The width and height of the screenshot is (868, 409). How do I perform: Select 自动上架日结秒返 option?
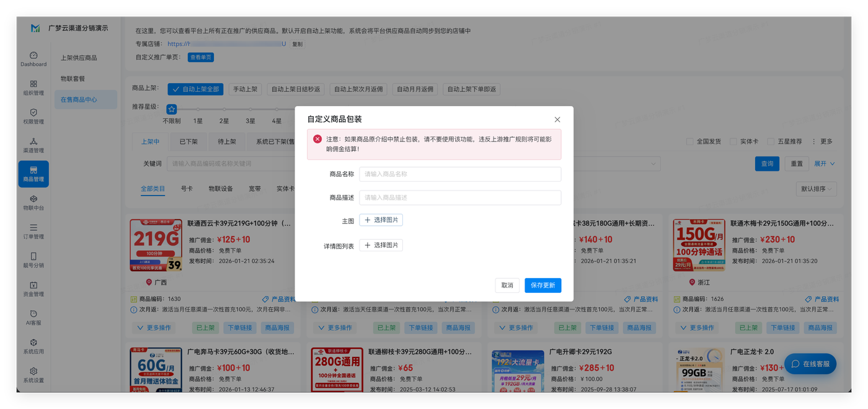pos(296,89)
